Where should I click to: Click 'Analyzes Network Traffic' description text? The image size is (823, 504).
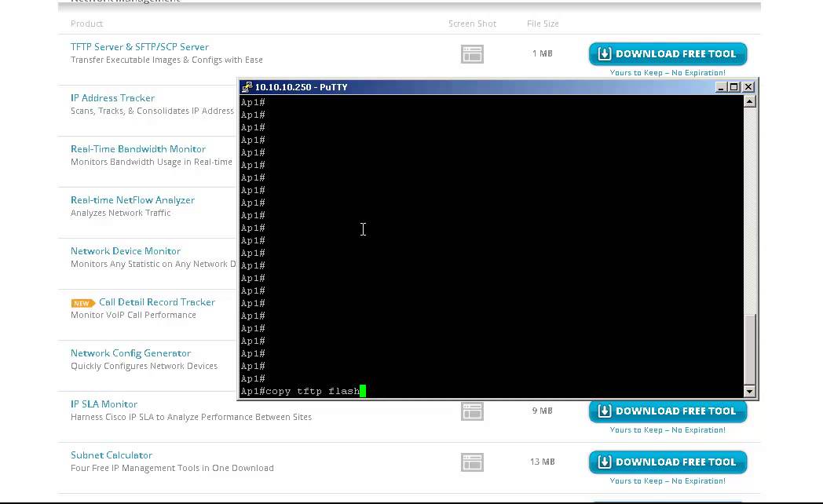(120, 213)
